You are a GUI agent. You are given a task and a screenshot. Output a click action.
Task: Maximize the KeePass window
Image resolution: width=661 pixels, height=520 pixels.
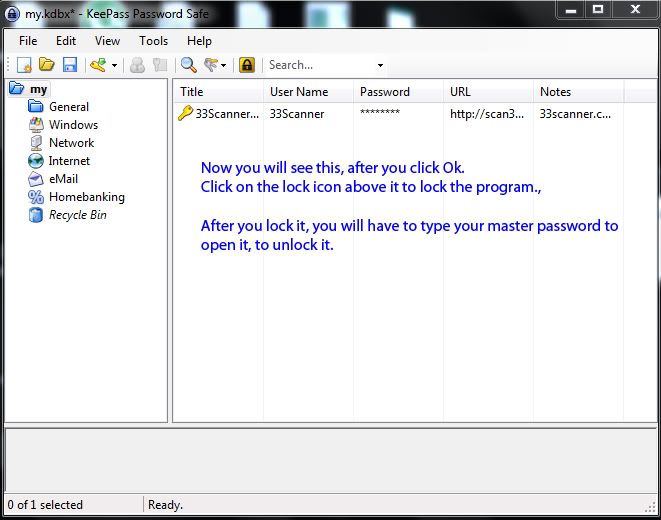(598, 9)
